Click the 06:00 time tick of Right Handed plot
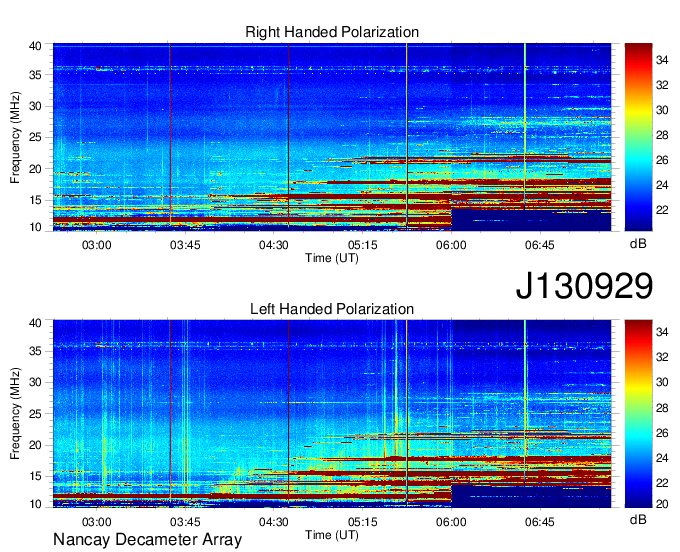This screenshot has width=680, height=552. pyautogui.click(x=451, y=245)
